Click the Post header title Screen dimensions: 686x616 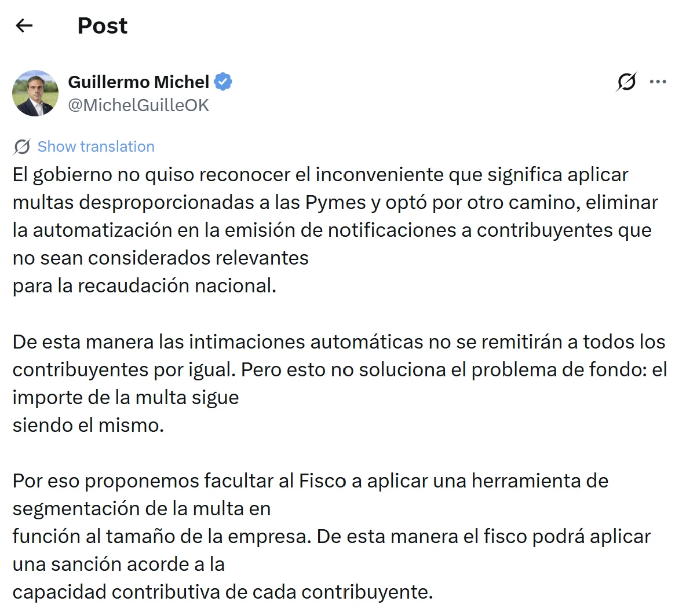tap(102, 25)
